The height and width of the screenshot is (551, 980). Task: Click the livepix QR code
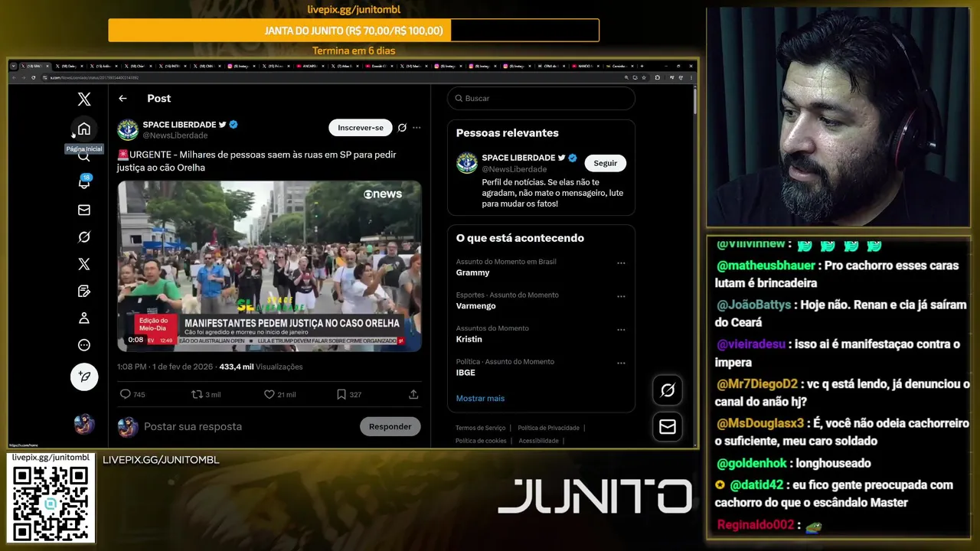point(51,504)
